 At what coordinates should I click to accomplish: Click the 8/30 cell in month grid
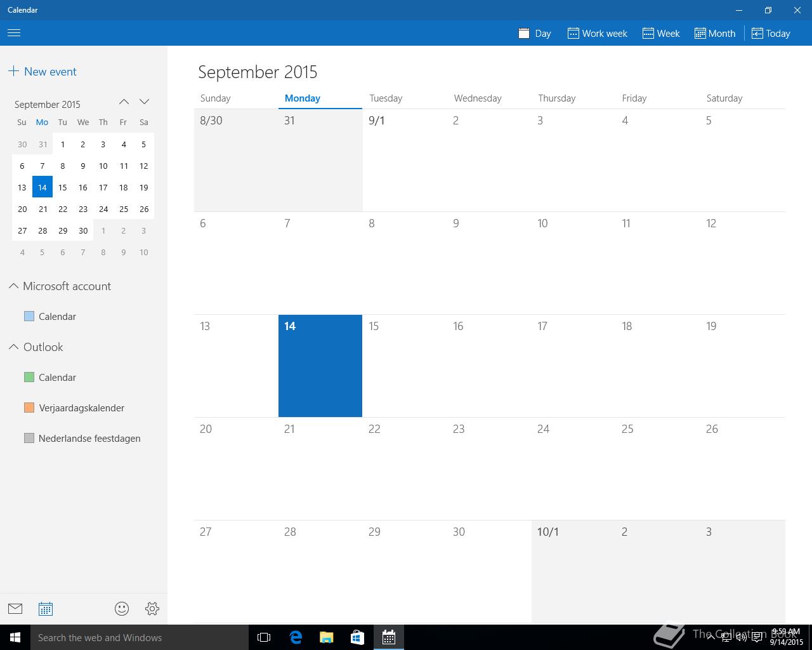pos(236,160)
